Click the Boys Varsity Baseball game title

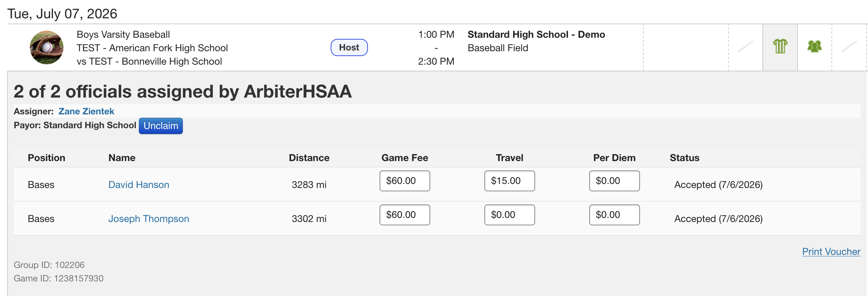point(124,34)
